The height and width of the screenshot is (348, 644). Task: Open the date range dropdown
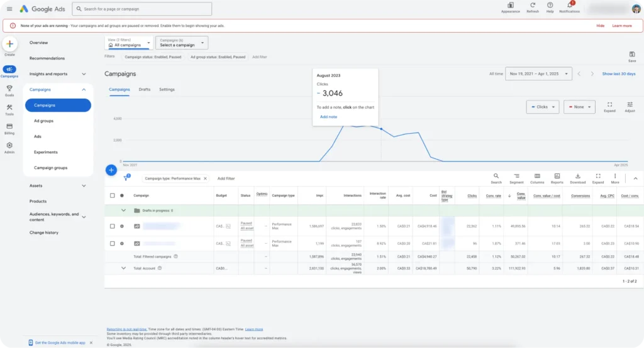pyautogui.click(x=539, y=73)
